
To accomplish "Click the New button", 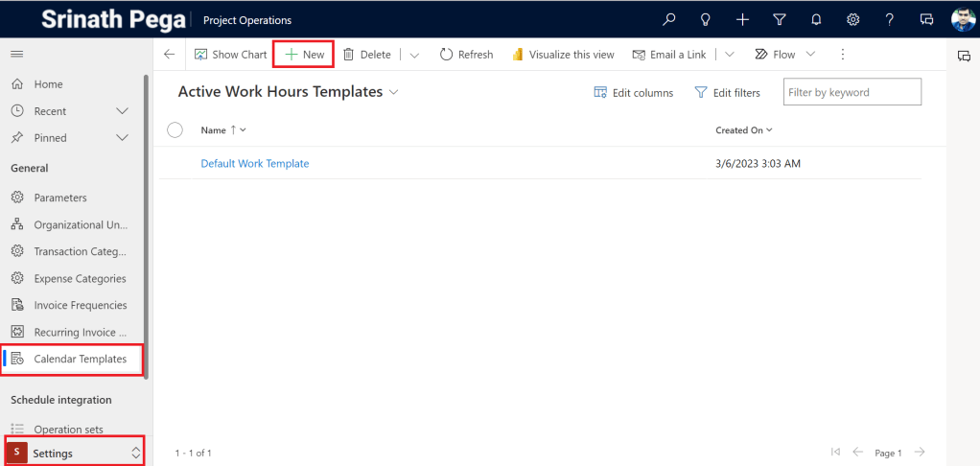I will coord(304,55).
